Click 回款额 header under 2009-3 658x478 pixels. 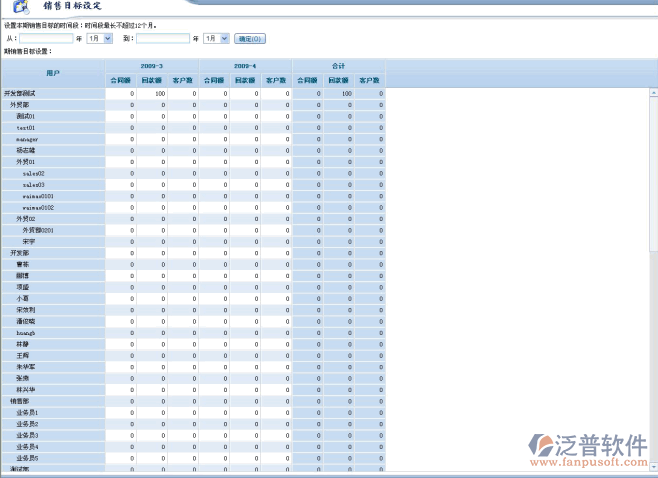coord(152,80)
